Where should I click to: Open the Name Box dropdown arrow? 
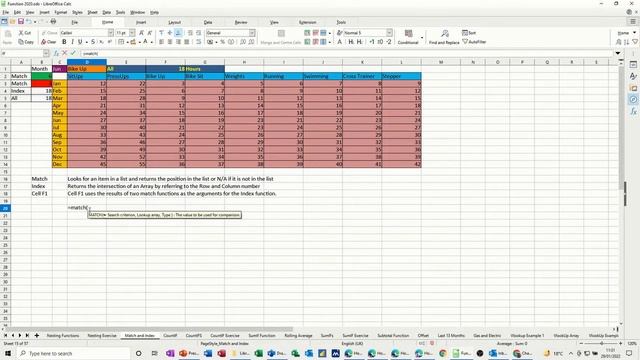pyautogui.click(x=46, y=53)
